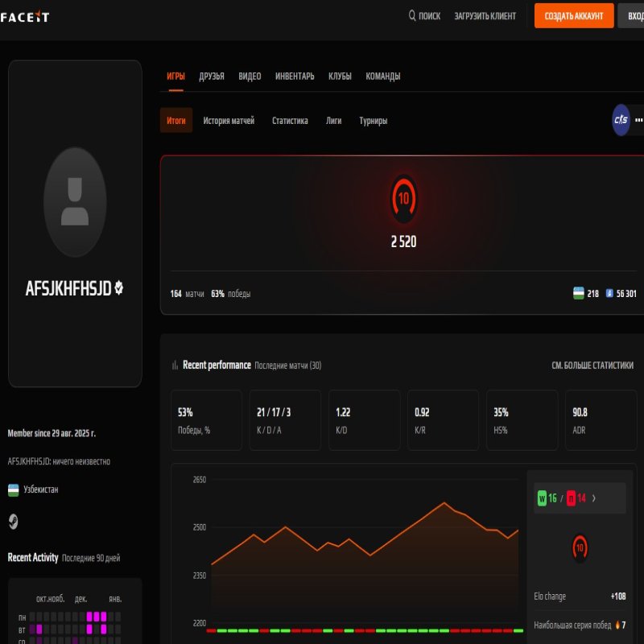The width and height of the screenshot is (644, 644).
Task: Open the Elo change level icon in results card
Action: coord(580,550)
